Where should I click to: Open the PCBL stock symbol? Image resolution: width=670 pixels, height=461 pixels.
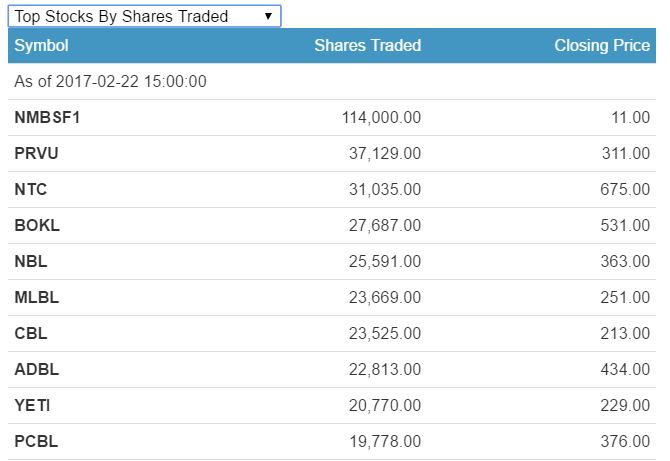click(37, 442)
